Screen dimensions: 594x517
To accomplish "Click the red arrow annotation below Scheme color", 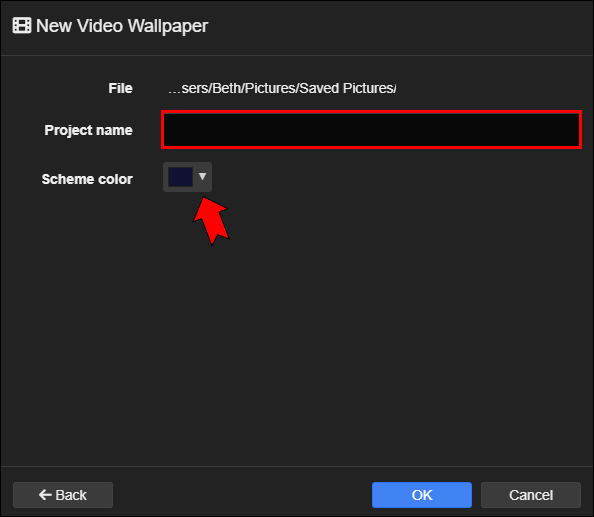I will coord(211,220).
